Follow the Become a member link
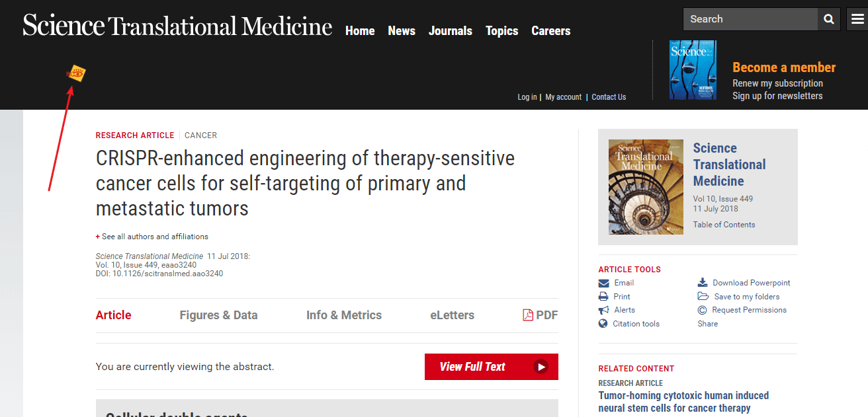Image resolution: width=868 pixels, height=417 pixels. click(783, 67)
